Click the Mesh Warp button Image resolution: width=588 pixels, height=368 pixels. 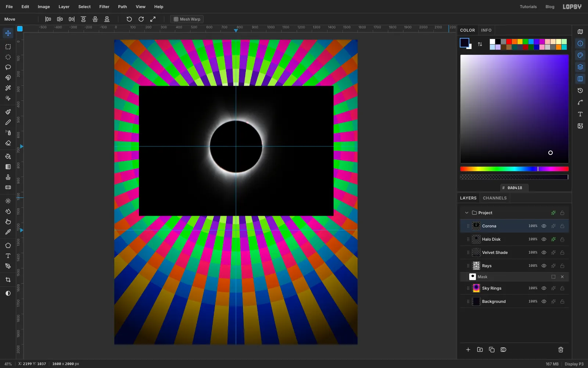(x=187, y=19)
